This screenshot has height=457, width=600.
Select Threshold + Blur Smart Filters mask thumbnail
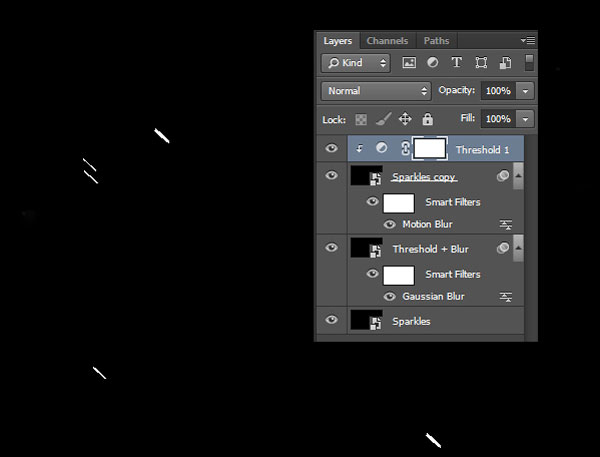click(399, 275)
